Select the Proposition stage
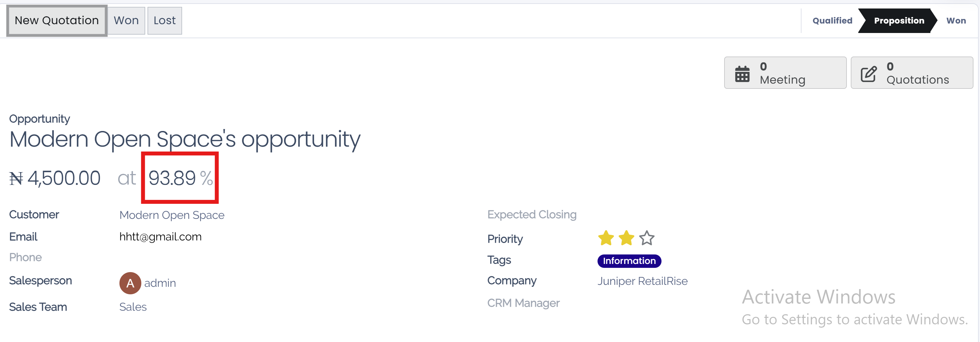 [x=899, y=21]
